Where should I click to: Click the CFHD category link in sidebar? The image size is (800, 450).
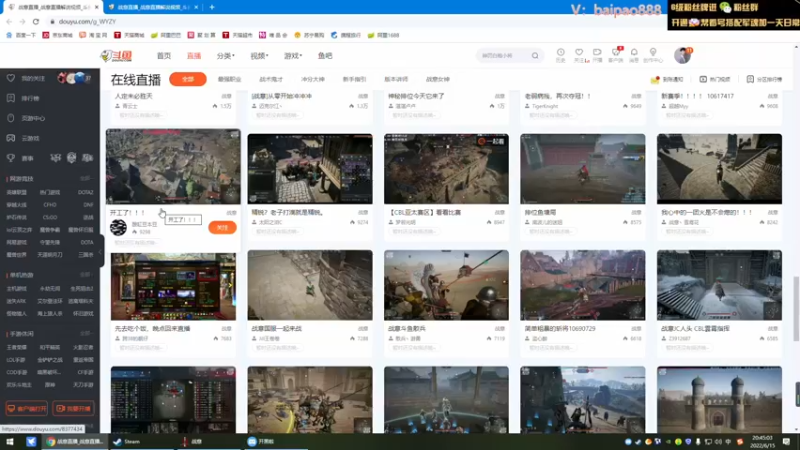50,205
